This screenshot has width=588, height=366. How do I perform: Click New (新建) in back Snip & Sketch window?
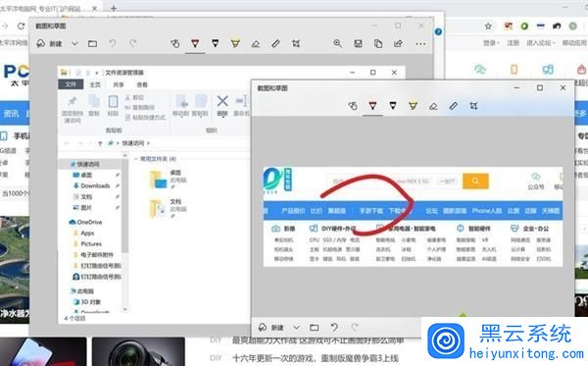[50, 43]
